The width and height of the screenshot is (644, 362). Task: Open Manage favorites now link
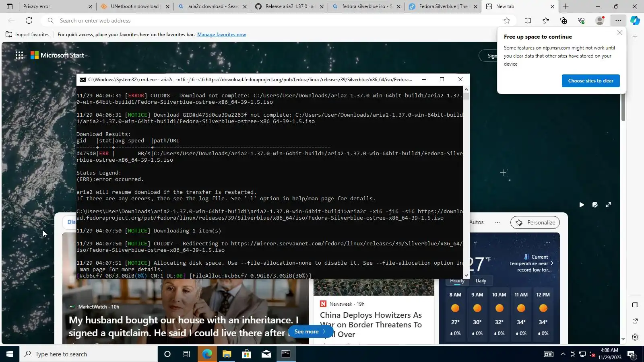(x=221, y=35)
